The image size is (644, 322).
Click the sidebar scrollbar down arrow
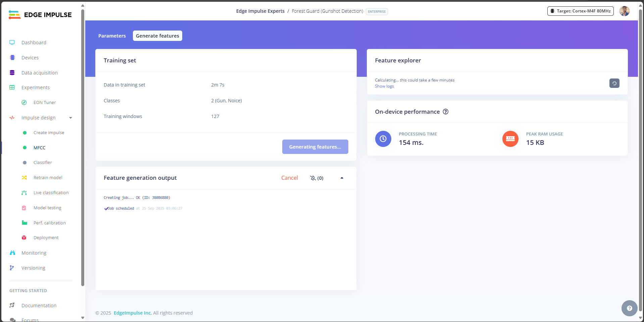pos(83,318)
